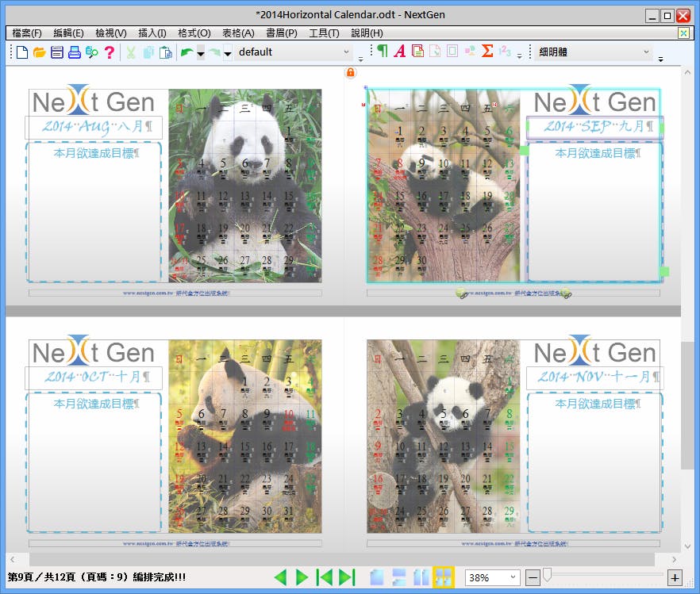This screenshot has height=594, width=700.
Task: Go to the next page navigation arrow
Action: coord(302,578)
